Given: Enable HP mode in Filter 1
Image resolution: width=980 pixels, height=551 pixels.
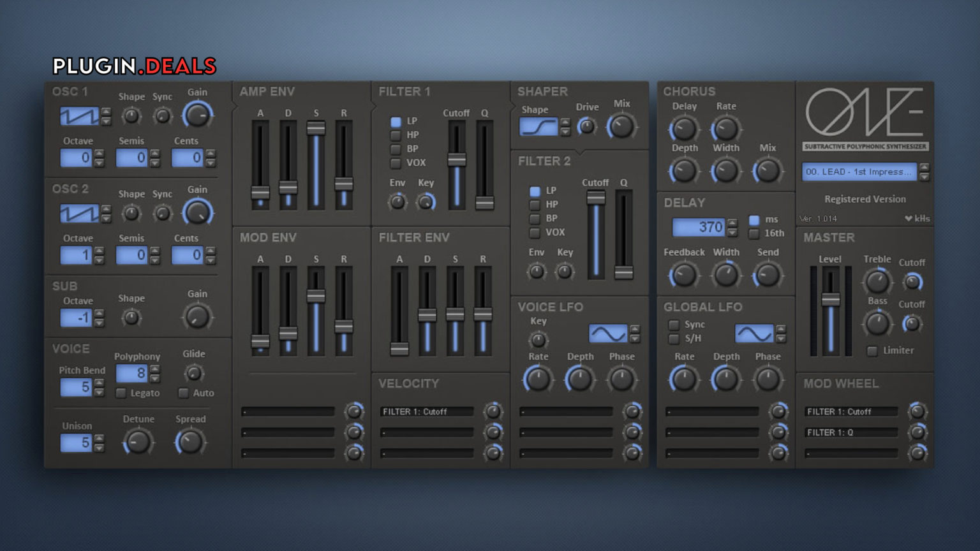Looking at the screenshot, I should point(396,135).
